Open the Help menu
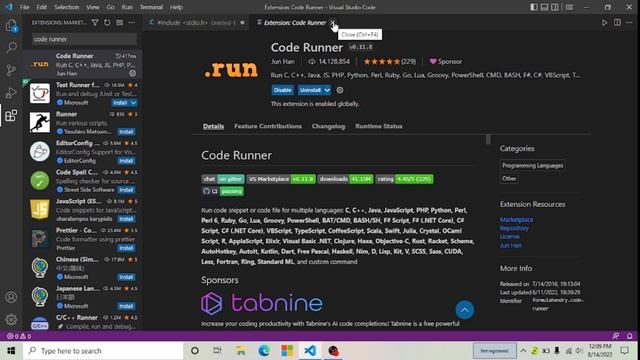This screenshot has height=360, width=640. click(x=176, y=7)
